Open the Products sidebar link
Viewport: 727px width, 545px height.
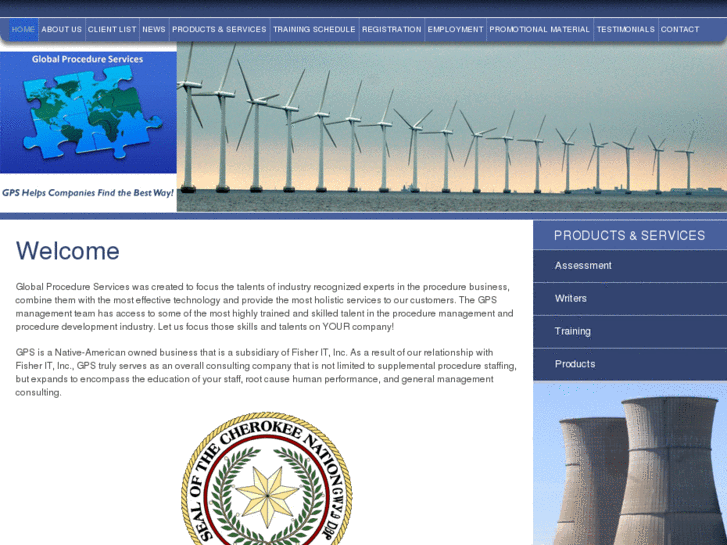pyautogui.click(x=630, y=364)
